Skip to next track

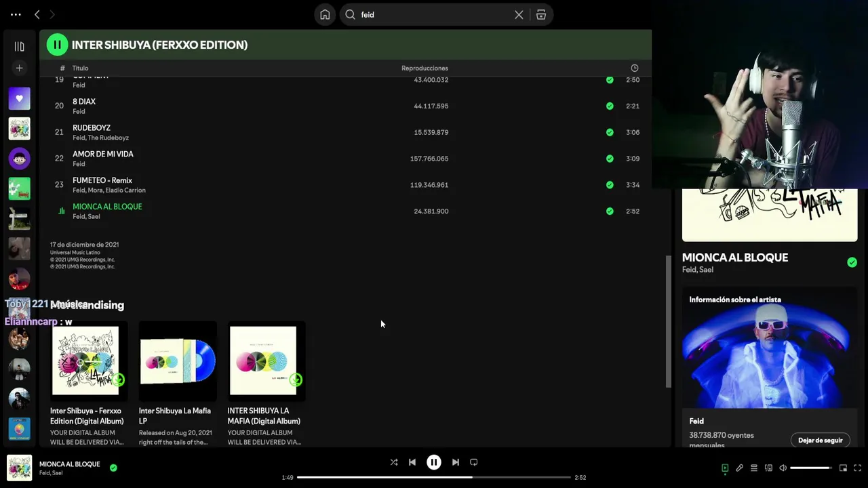click(x=456, y=462)
